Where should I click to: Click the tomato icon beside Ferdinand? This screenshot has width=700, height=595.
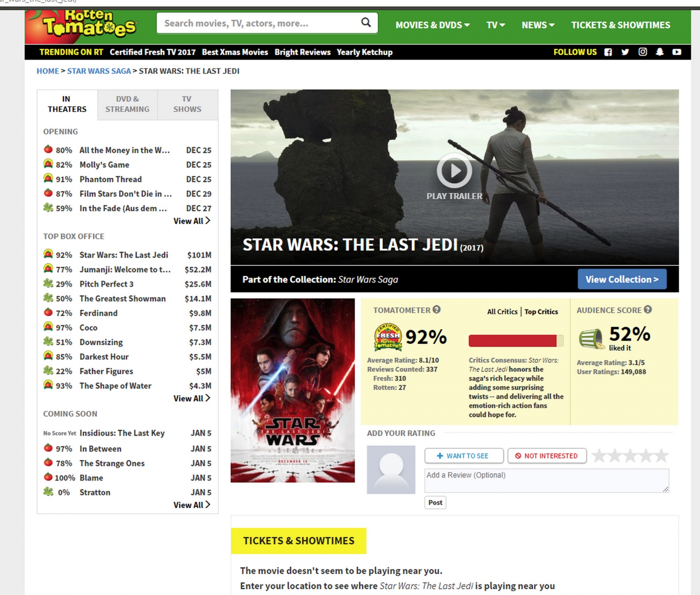(48, 312)
